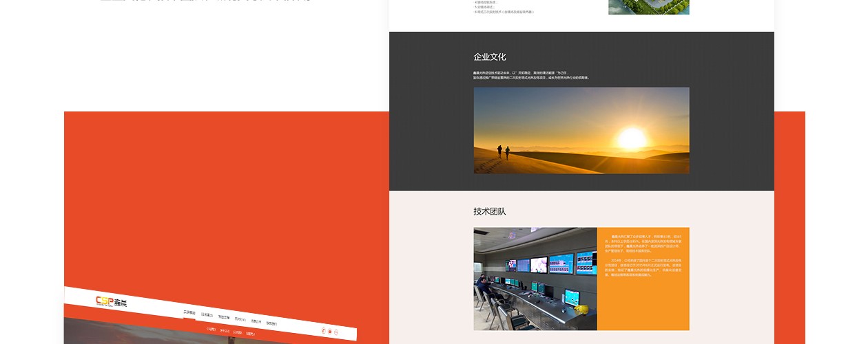Click the fourth white sub-navigation link
The height and width of the screenshot is (344, 868).
[x=249, y=334]
